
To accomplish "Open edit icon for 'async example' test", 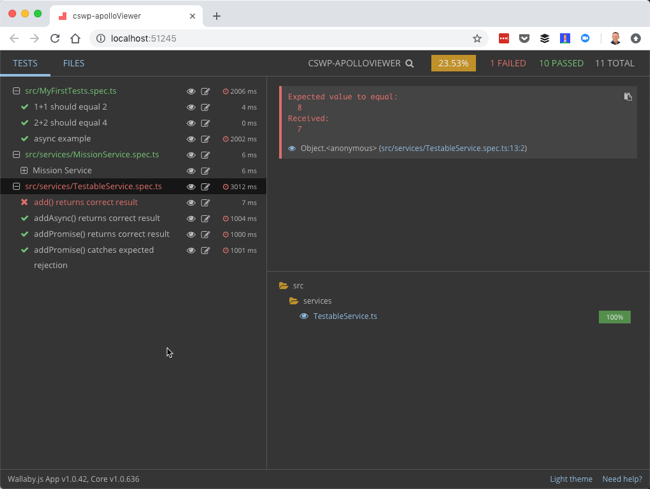I will point(205,139).
